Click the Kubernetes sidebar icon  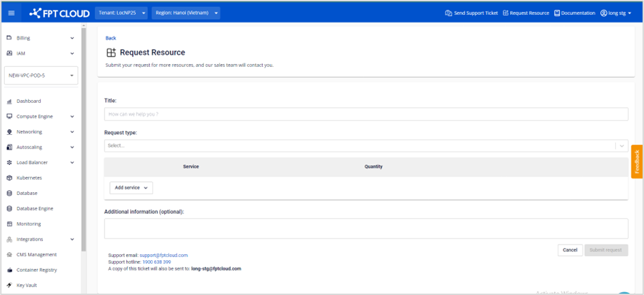click(x=10, y=178)
